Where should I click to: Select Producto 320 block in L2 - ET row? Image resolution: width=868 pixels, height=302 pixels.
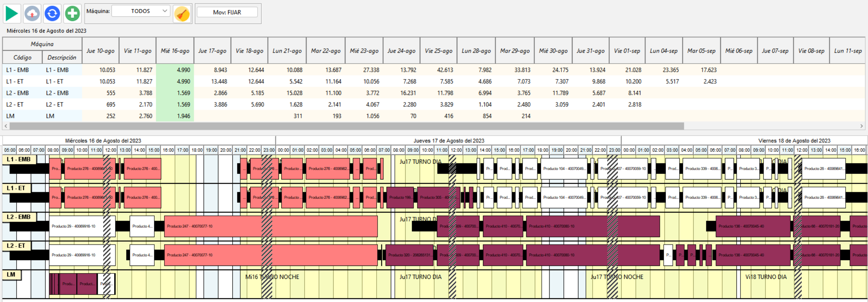click(x=409, y=255)
